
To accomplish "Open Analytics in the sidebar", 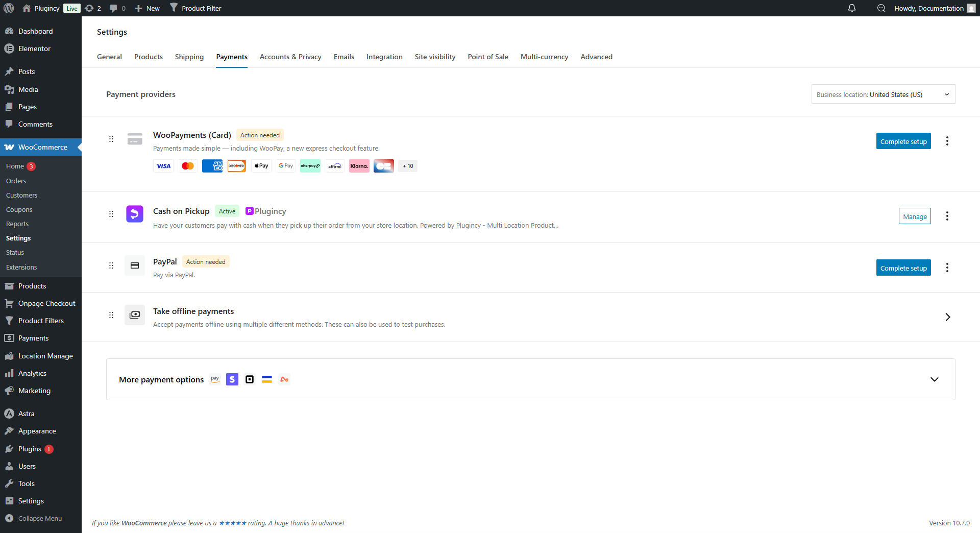I will (41, 373).
